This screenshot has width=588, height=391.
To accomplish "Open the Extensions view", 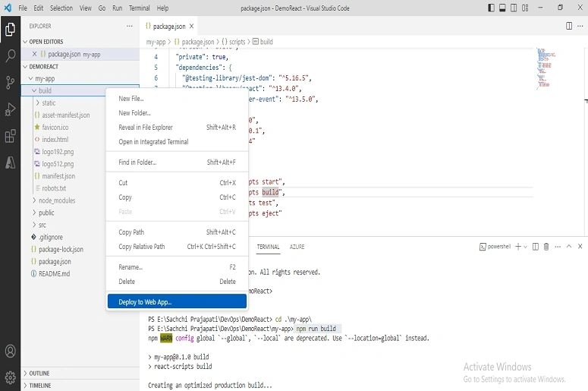I will (x=10, y=136).
